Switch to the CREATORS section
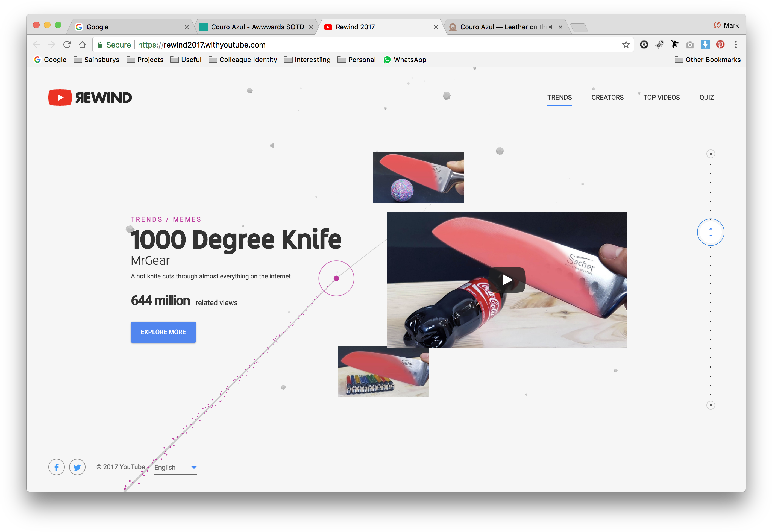This screenshot has width=772, height=532. coord(607,97)
